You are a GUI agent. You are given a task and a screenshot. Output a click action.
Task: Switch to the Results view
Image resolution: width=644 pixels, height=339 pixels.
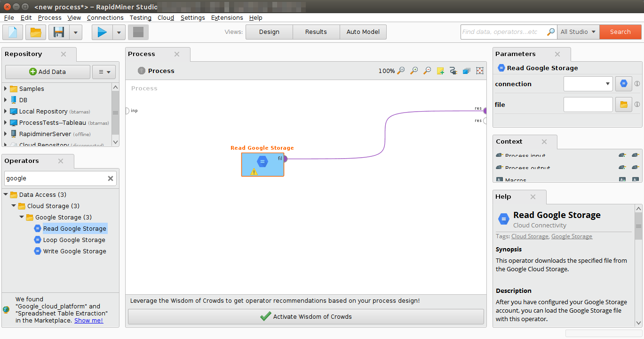tap(316, 32)
